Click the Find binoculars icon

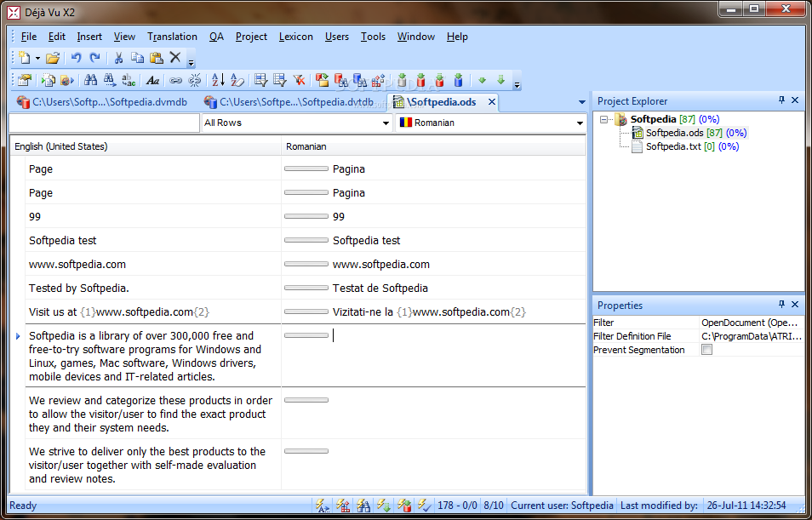(90, 80)
